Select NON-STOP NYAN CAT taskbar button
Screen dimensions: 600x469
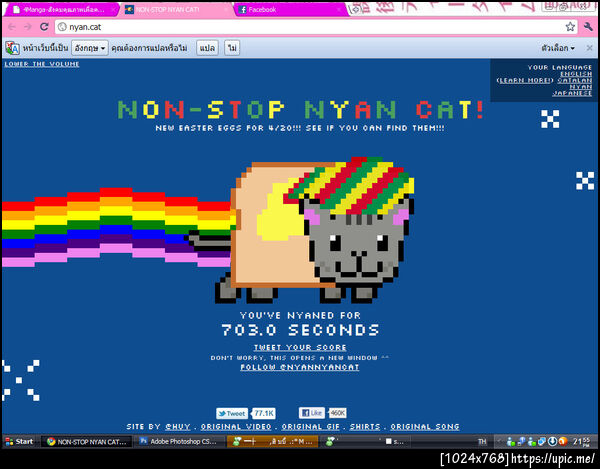(87, 441)
